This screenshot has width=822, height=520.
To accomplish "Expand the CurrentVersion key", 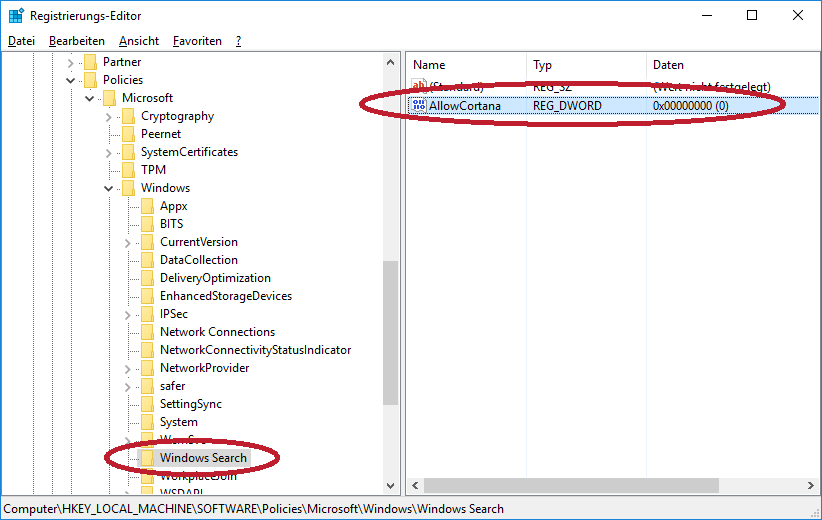I will tap(127, 243).
